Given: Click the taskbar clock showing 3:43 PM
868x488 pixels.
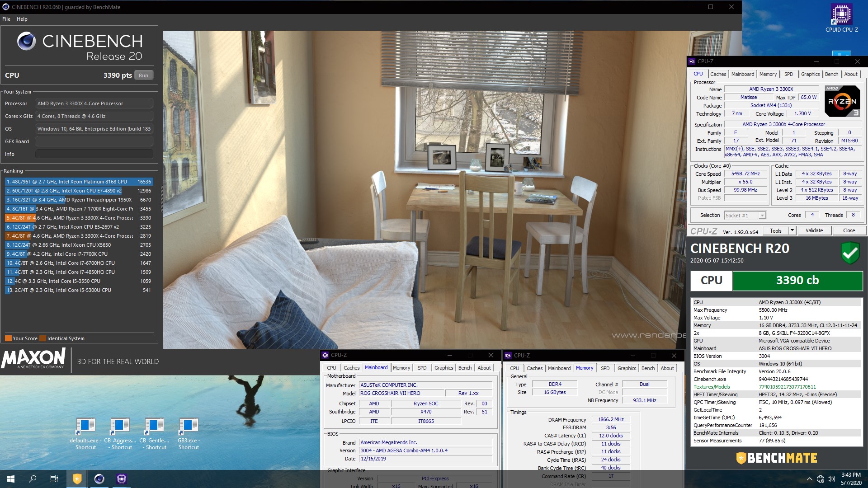Looking at the screenshot, I should [851, 479].
